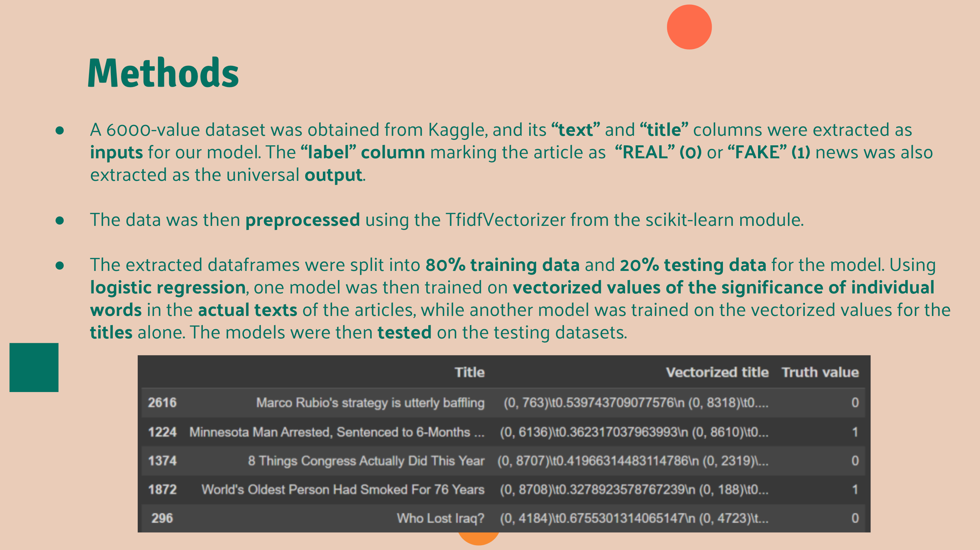Select the Minnesota Man Arrested row
The height and width of the screenshot is (550, 980).
503,432
